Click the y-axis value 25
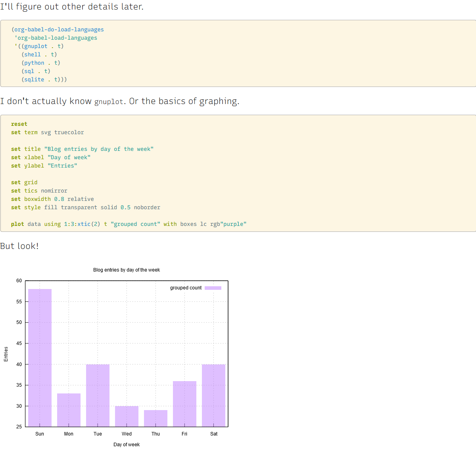 click(19, 427)
